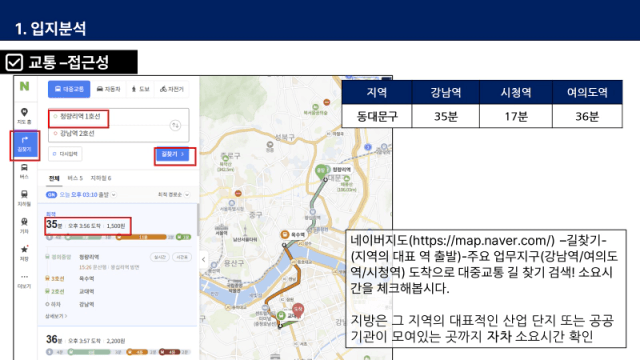Click the 시청역 table header

[x=516, y=92]
